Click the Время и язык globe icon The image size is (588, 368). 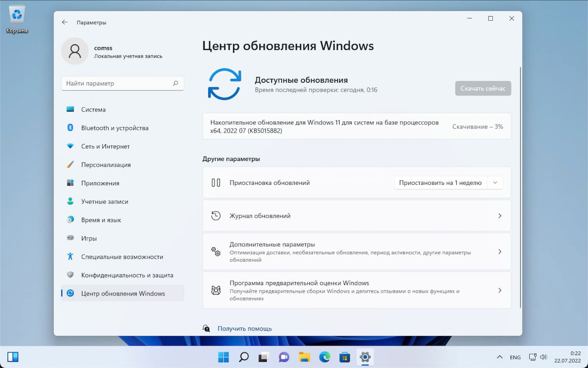tap(70, 220)
